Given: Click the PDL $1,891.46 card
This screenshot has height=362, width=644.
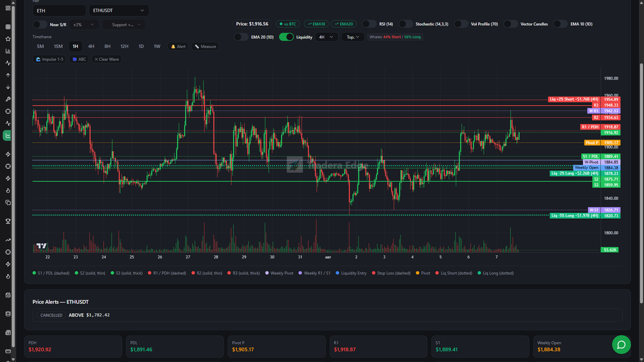Looking at the screenshot, I should [x=174, y=346].
